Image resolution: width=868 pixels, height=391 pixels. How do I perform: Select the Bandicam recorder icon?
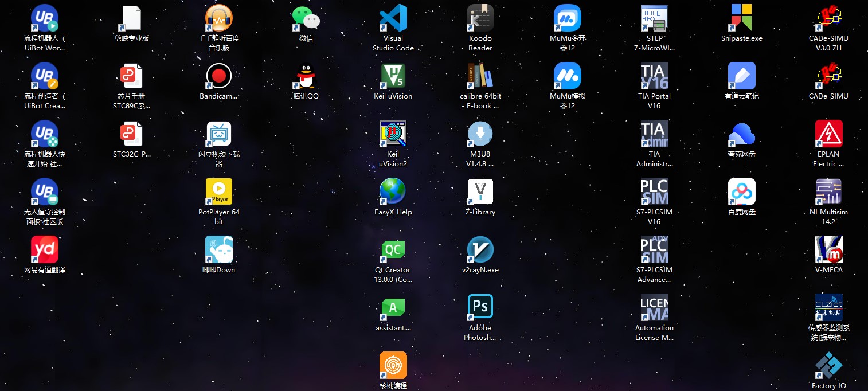point(219,76)
